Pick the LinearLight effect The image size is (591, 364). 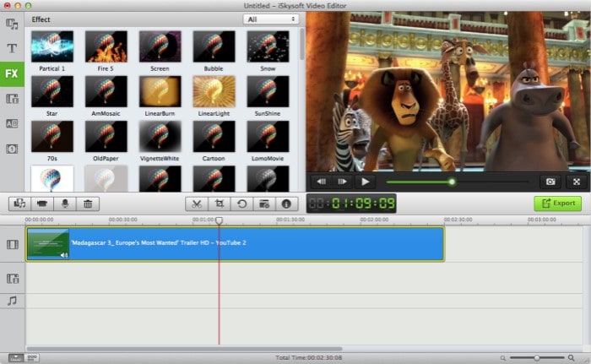[x=214, y=92]
